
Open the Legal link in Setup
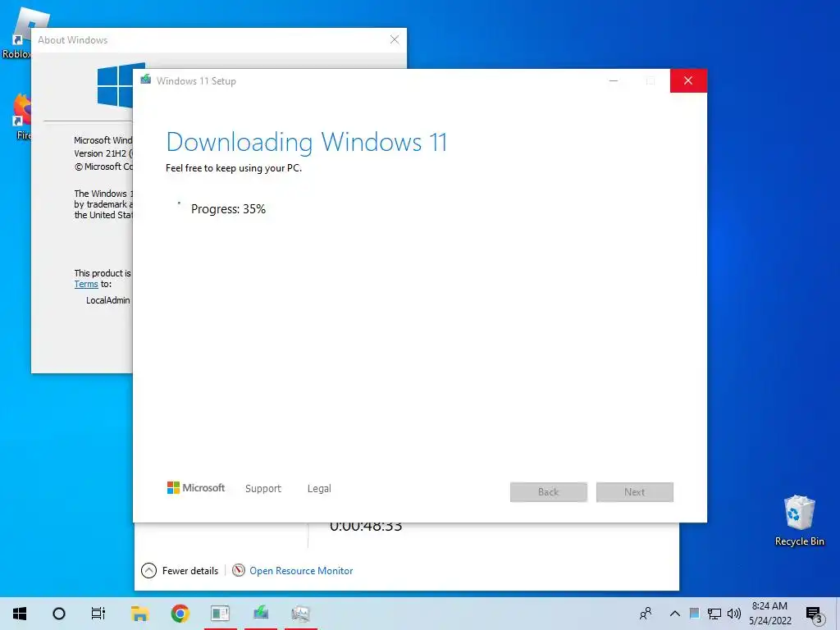[319, 489]
